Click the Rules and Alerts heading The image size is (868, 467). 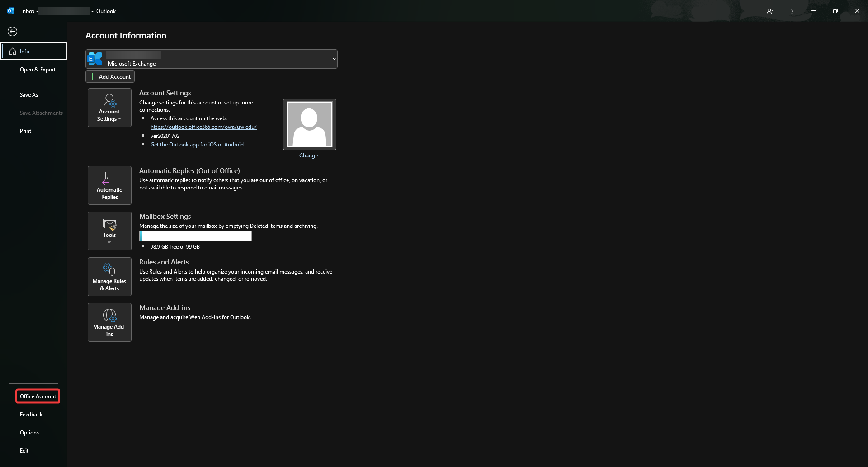[164, 262]
